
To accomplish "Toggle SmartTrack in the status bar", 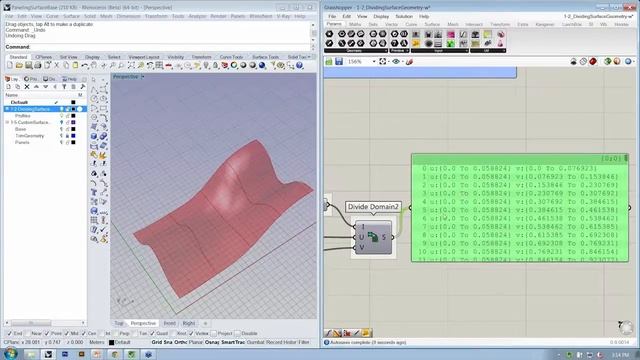I will point(233,342).
